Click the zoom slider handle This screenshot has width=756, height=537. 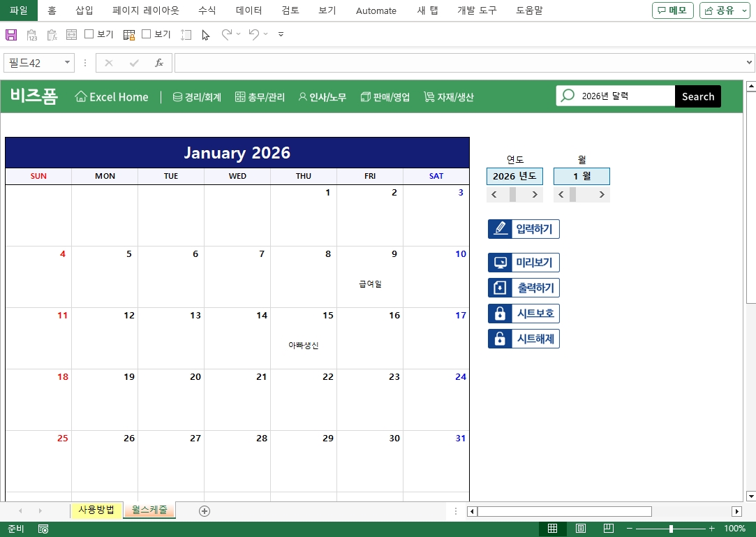point(671,529)
